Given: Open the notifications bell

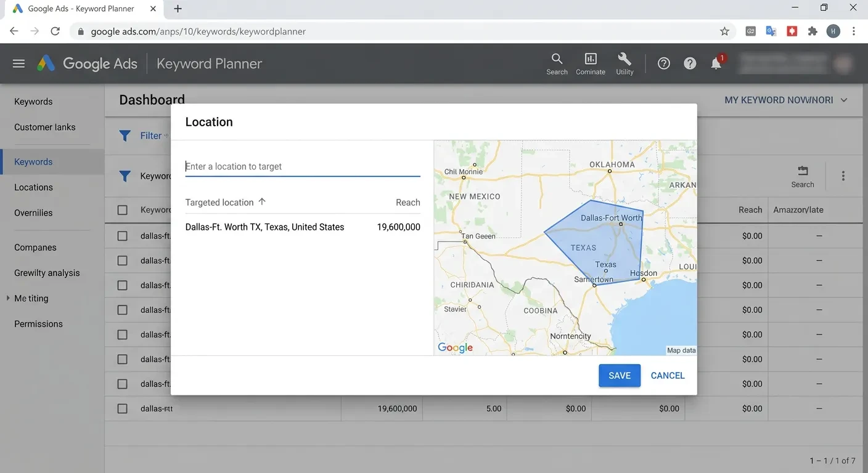Looking at the screenshot, I should tap(716, 63).
